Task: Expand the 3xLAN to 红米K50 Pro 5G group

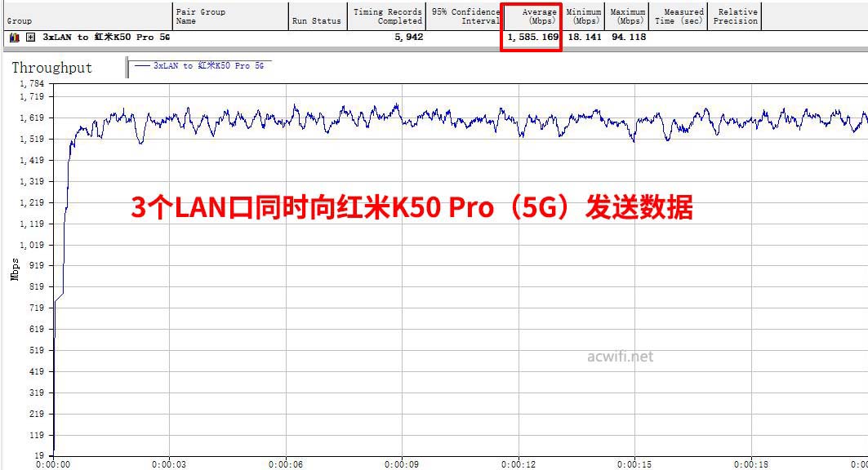Action: pos(31,37)
